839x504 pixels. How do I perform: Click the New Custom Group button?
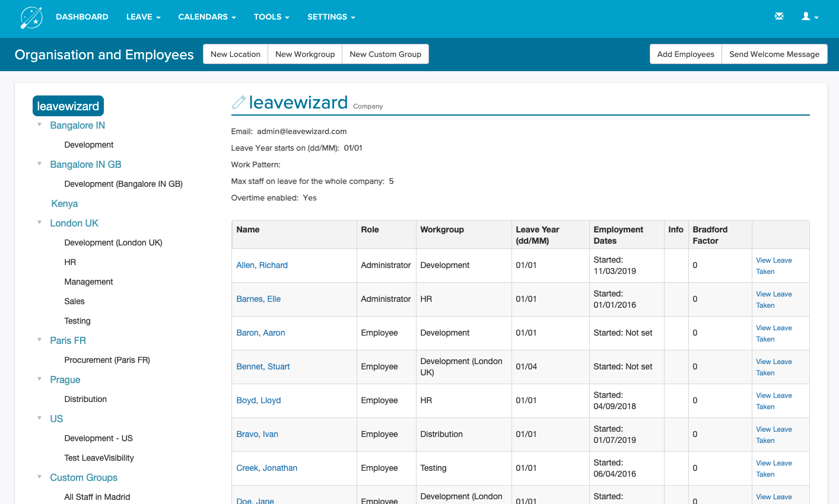click(385, 54)
